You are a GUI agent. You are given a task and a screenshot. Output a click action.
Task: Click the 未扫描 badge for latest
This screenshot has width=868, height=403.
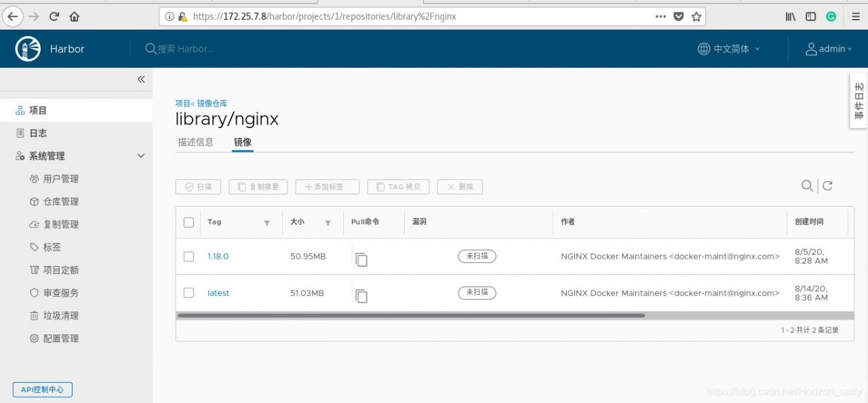(x=477, y=293)
